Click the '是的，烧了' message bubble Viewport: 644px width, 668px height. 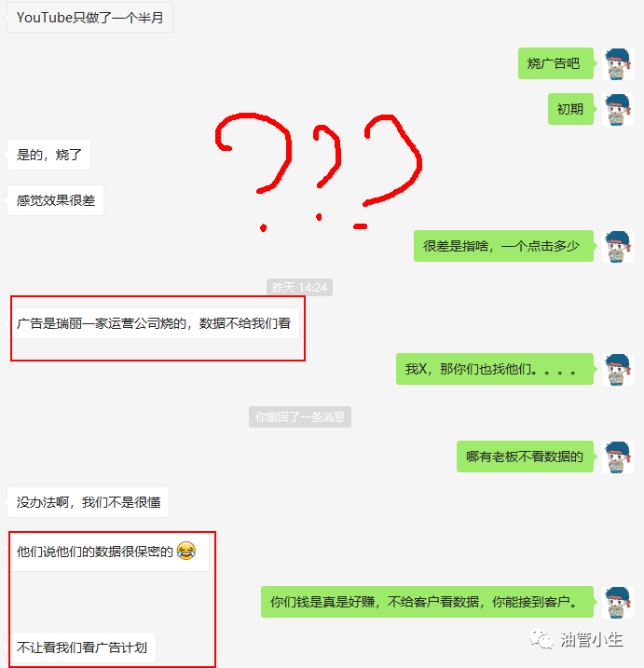(49, 155)
